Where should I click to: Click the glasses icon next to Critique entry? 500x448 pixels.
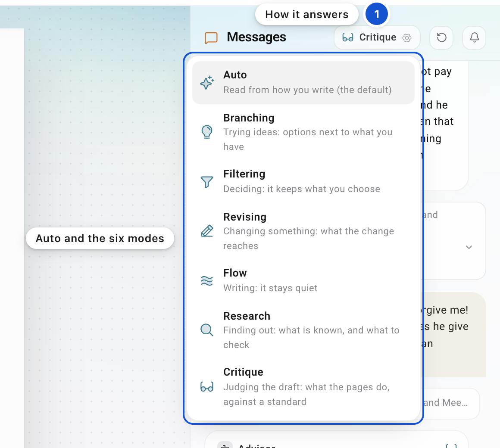click(x=206, y=387)
